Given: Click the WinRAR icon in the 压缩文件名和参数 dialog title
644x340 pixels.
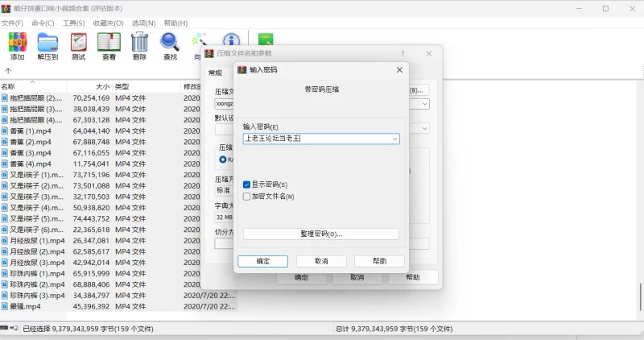Looking at the screenshot, I should coord(209,53).
